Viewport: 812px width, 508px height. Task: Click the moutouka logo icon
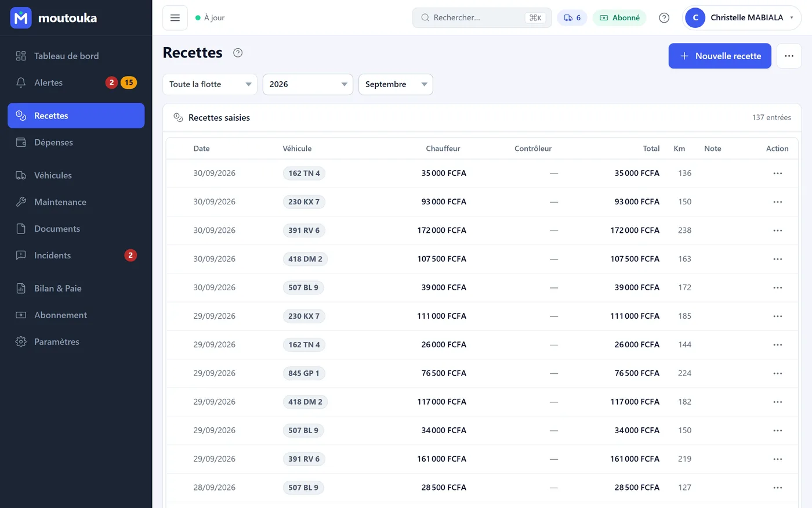point(21,18)
